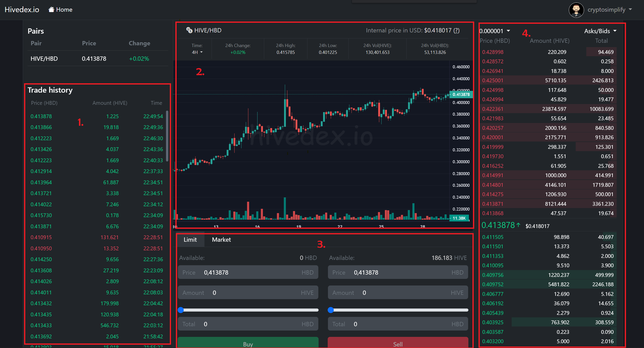The width and height of the screenshot is (644, 348).
Task: Click the 24h Vol(HIVE) value 130,401.653
Action: tap(378, 52)
